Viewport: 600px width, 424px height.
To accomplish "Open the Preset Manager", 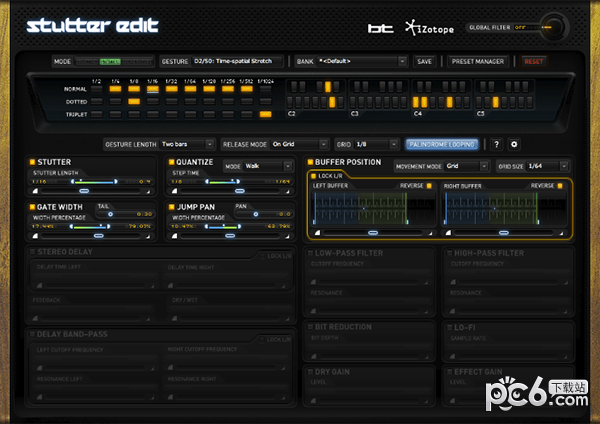I will click(478, 61).
